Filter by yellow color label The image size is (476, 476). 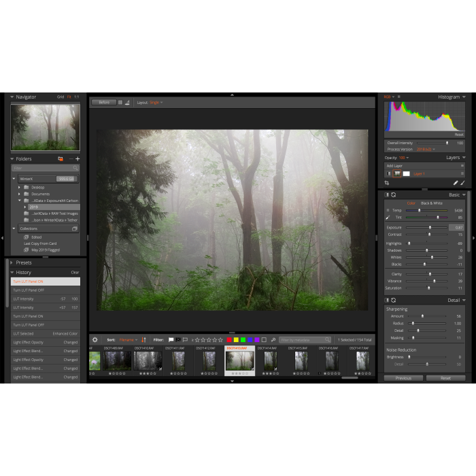[236, 340]
